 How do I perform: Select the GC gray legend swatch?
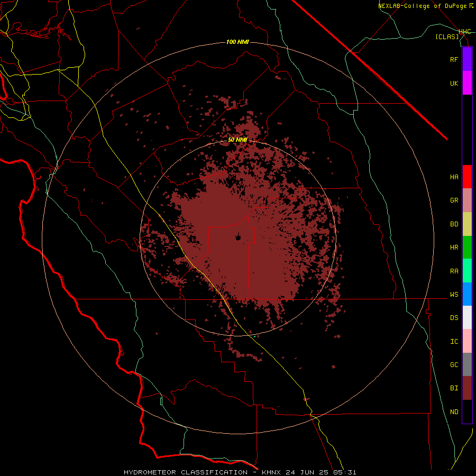point(467,364)
